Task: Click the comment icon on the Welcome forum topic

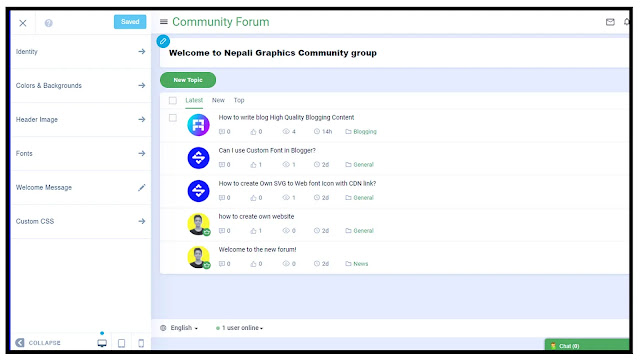Action: tap(222, 264)
